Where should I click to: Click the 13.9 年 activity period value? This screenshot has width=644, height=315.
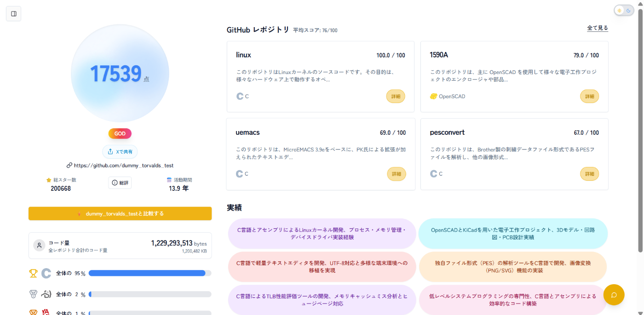179,189
